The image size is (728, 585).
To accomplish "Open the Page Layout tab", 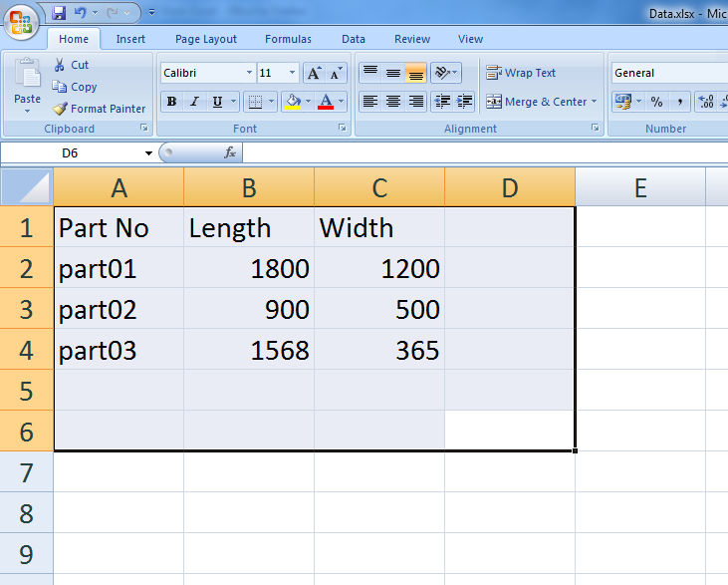I will 206,39.
